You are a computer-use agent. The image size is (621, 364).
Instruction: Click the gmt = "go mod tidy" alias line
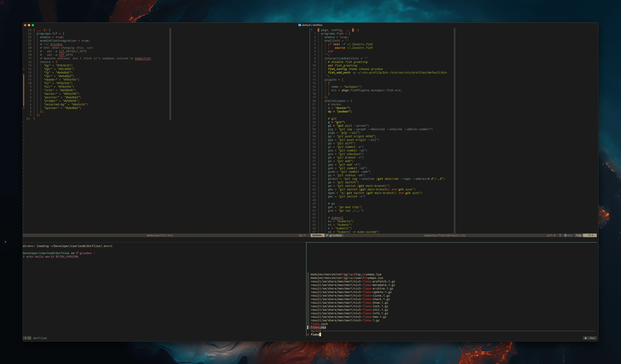coord(345,207)
